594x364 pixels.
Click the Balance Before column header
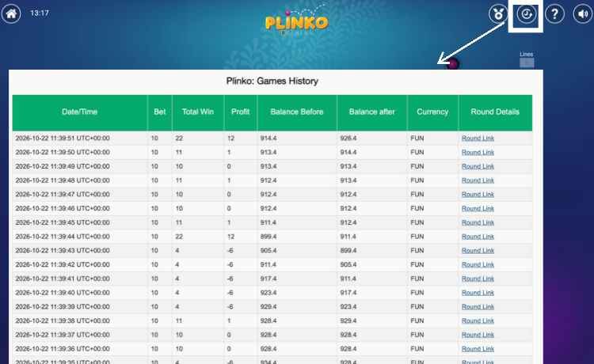click(x=297, y=112)
